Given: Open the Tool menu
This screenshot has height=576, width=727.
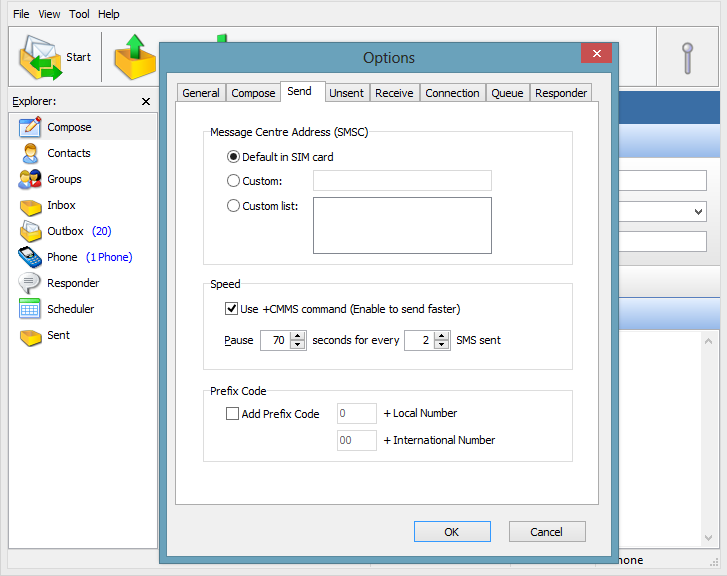Looking at the screenshot, I should [79, 14].
